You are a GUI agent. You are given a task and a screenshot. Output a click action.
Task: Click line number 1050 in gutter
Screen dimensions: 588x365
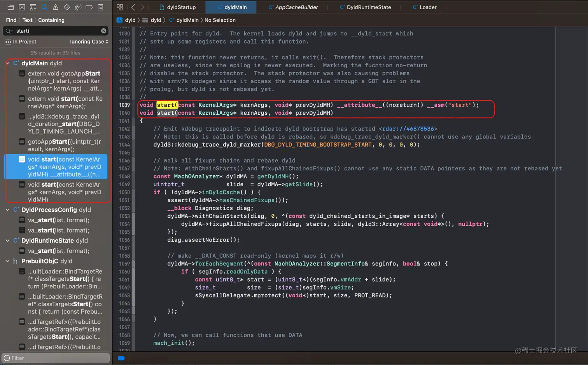(124, 192)
